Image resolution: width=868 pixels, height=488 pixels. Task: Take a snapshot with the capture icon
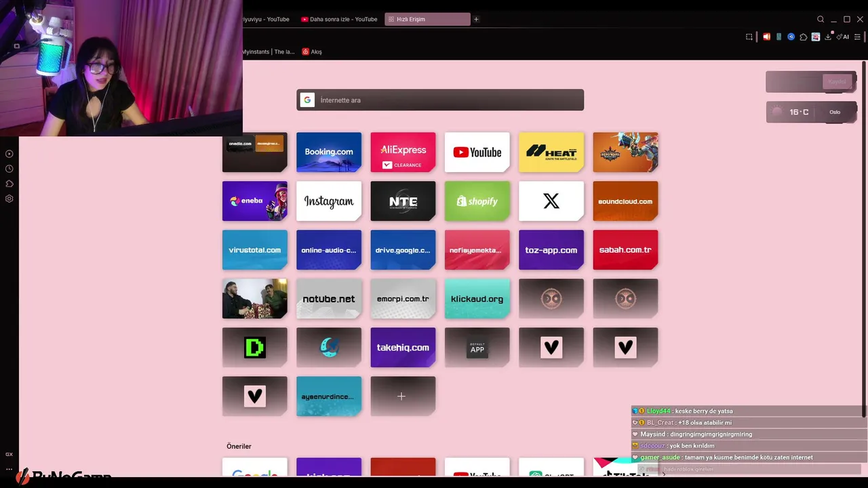(x=749, y=37)
